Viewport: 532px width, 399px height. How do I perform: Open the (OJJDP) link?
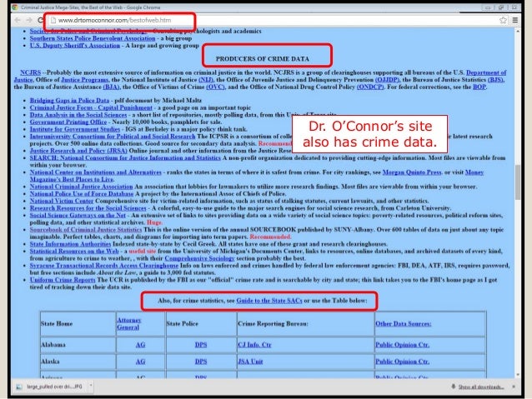[x=388, y=80]
